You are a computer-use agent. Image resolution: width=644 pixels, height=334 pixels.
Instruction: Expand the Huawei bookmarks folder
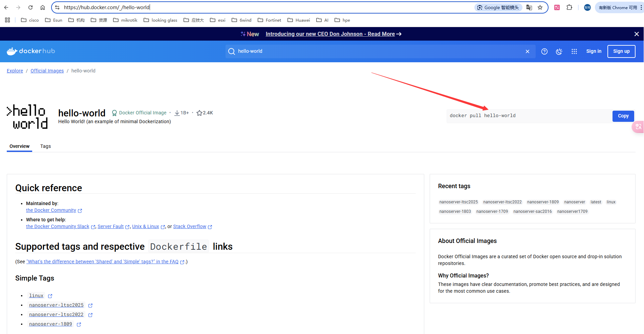tap(299, 20)
